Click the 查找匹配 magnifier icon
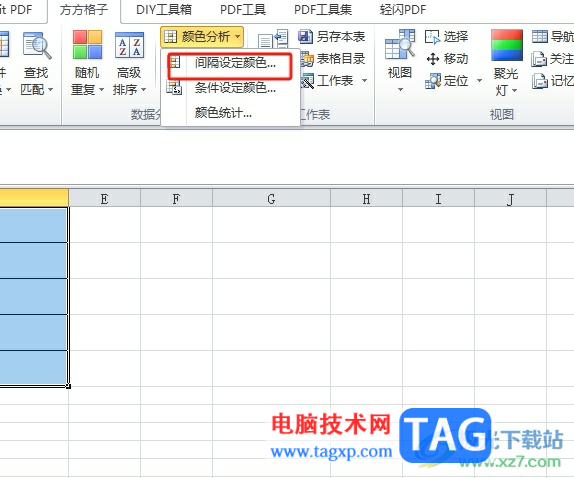Screen dimensions: 574x478 (x=37, y=46)
